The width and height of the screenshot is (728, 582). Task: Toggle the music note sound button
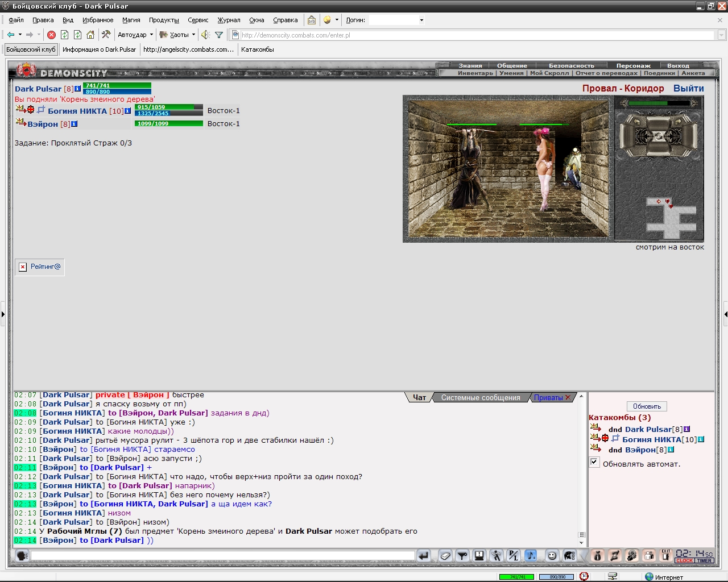tap(530, 556)
